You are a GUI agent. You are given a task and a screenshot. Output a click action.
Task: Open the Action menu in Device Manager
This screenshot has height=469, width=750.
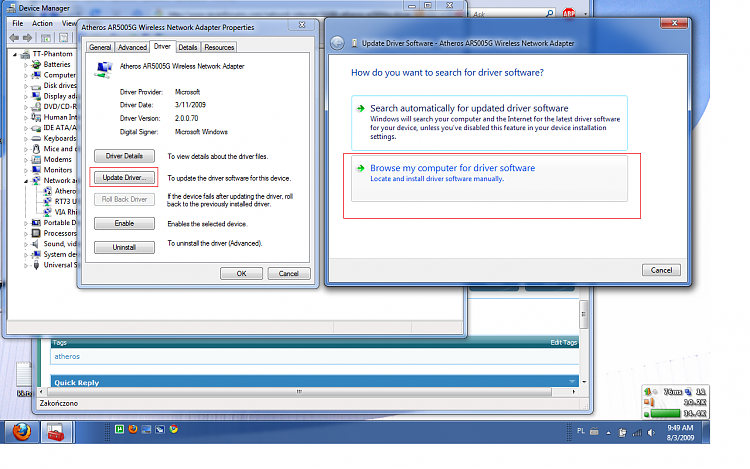pos(42,23)
